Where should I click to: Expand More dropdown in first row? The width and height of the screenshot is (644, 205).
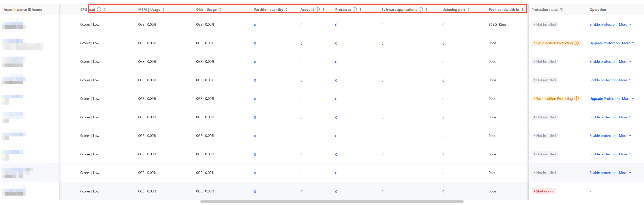pos(625,25)
